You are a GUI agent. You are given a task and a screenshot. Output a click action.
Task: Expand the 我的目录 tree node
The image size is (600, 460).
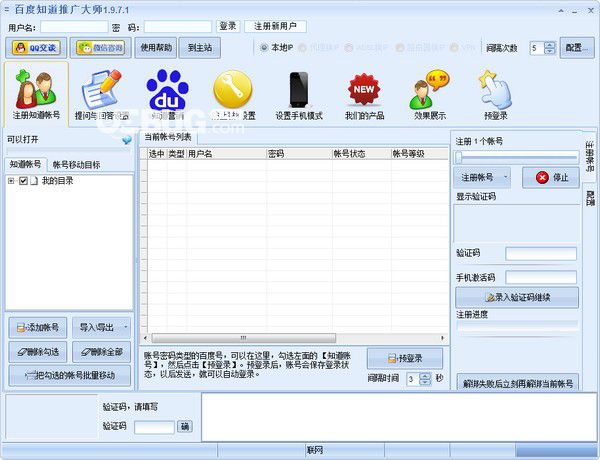point(11,181)
